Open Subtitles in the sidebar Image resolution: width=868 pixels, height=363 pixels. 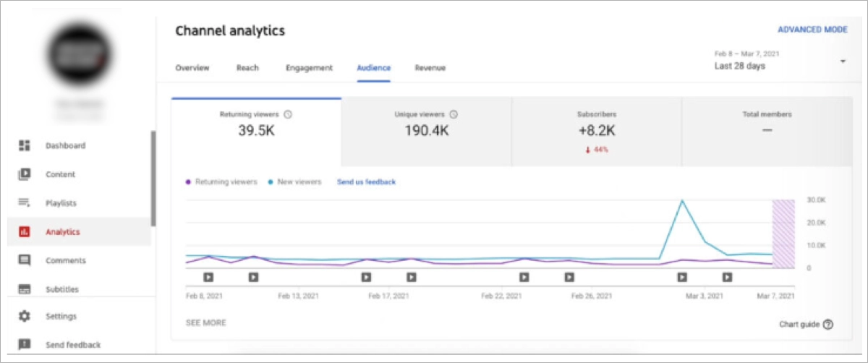click(x=79, y=289)
